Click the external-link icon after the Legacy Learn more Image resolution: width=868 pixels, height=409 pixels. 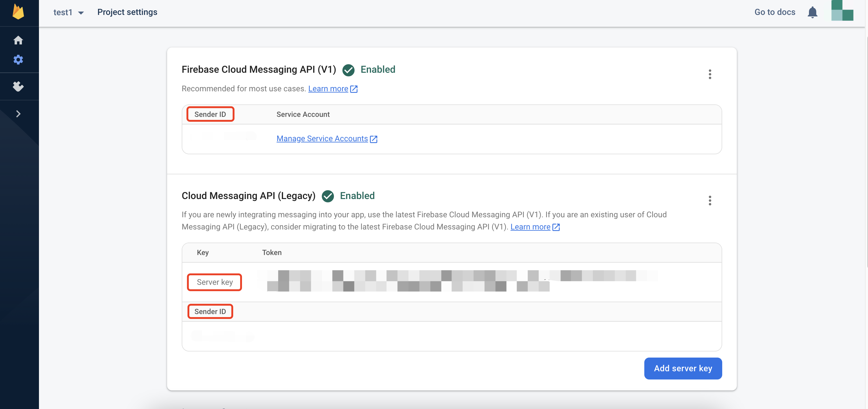click(x=556, y=227)
